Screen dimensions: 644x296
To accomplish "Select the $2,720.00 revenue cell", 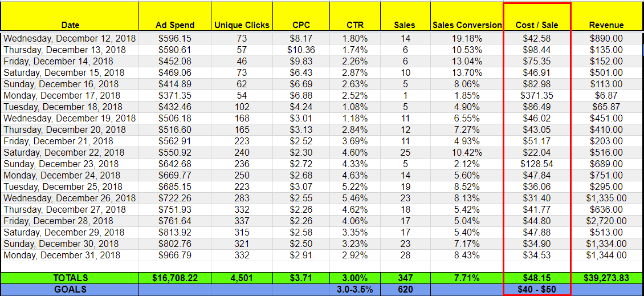I will point(606,221).
